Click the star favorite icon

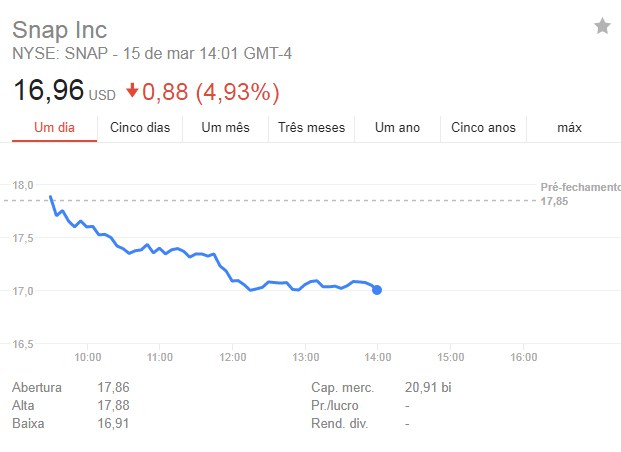[x=602, y=26]
